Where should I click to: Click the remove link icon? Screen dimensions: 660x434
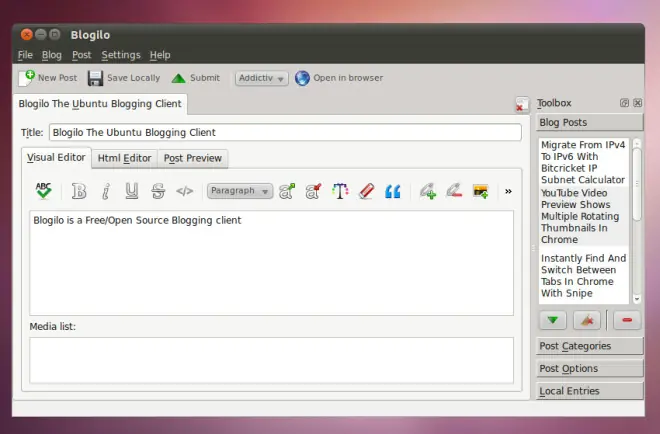pyautogui.click(x=454, y=191)
